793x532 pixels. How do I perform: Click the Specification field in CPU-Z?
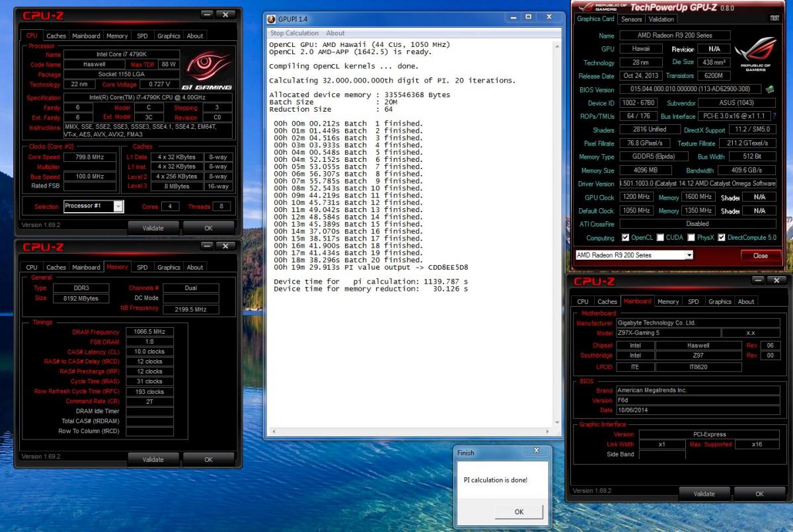[x=149, y=97]
